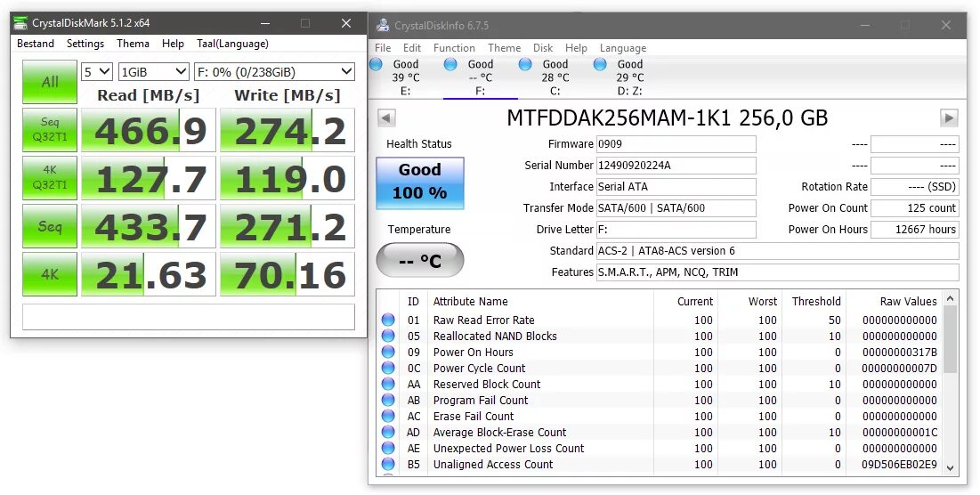Click status orb for Program Fail Count

click(x=388, y=400)
